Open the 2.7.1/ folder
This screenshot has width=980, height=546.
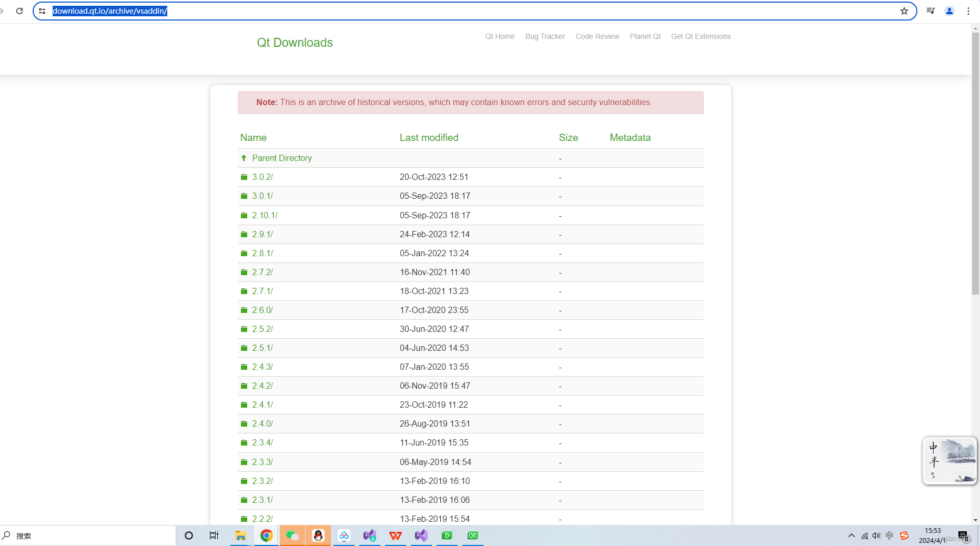pyautogui.click(x=262, y=291)
